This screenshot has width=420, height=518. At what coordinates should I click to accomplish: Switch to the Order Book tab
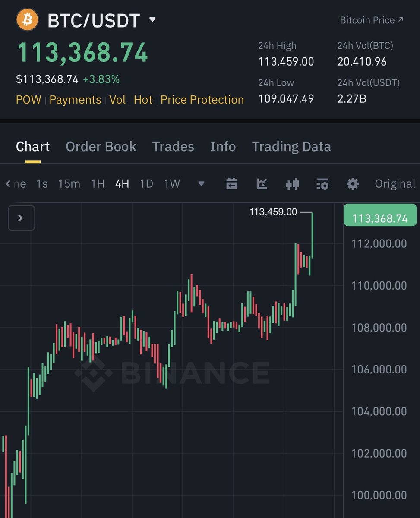(x=101, y=147)
